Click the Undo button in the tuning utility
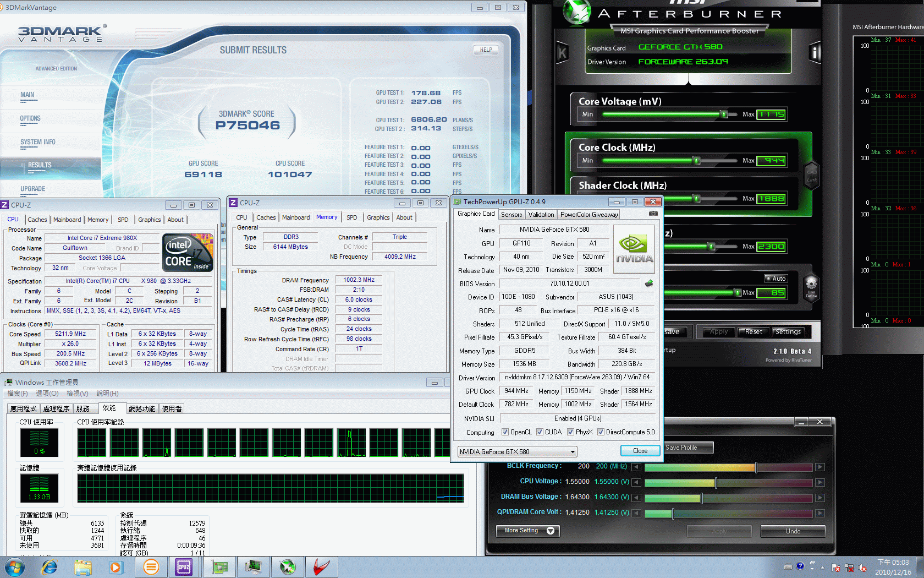Viewport: 924px width, 578px height. (x=793, y=531)
